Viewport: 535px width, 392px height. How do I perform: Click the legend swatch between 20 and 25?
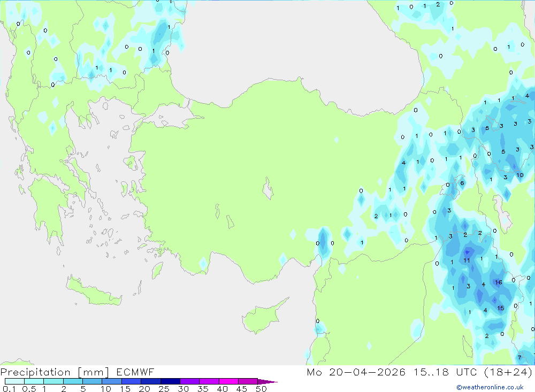coord(151,381)
